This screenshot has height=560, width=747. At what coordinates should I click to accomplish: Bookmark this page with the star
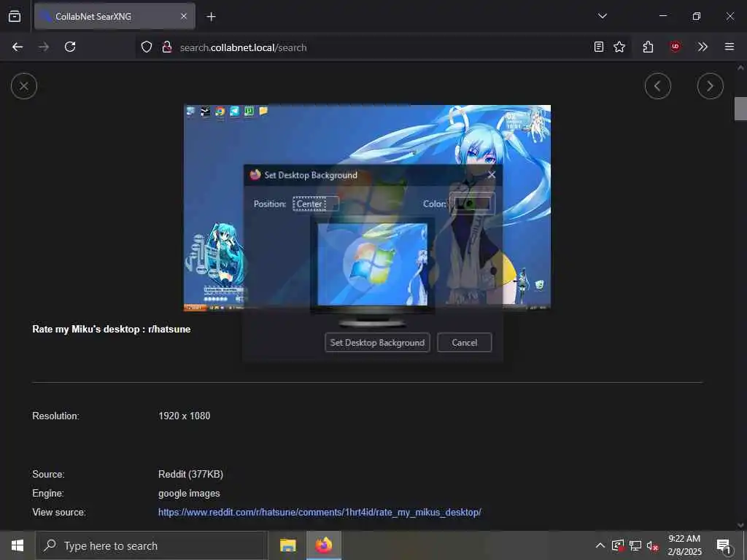pos(619,47)
